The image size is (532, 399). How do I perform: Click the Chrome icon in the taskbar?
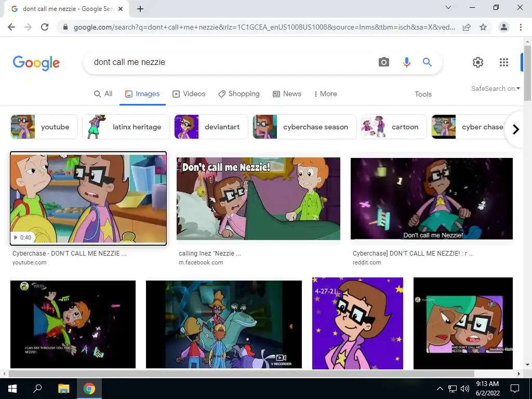[89, 389]
